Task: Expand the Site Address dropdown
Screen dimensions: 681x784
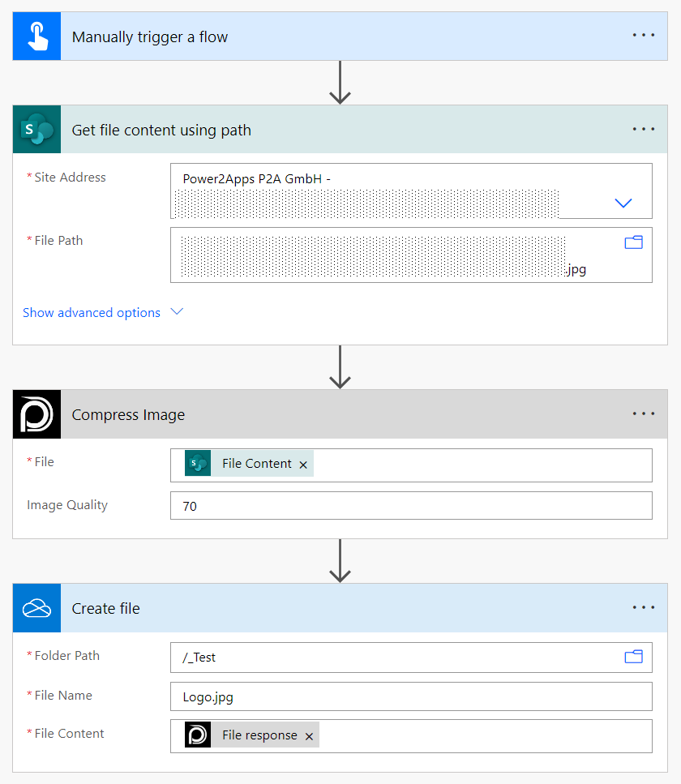Action: (x=623, y=203)
